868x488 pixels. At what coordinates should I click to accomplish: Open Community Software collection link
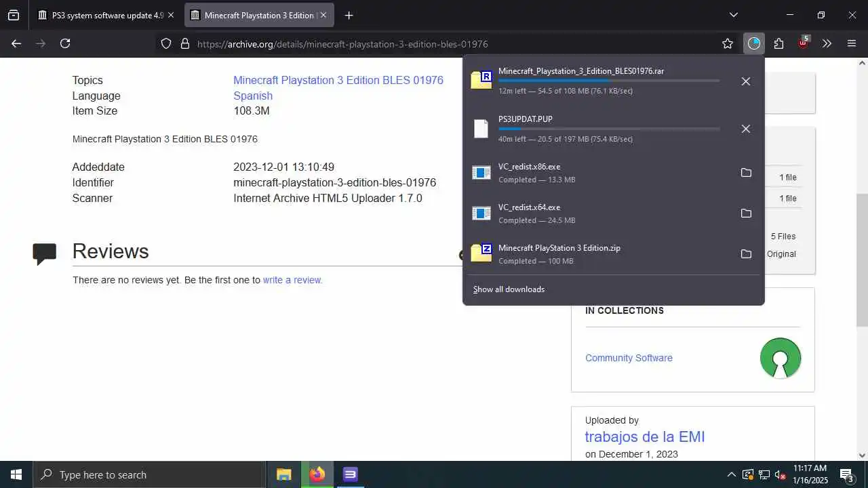(629, 358)
